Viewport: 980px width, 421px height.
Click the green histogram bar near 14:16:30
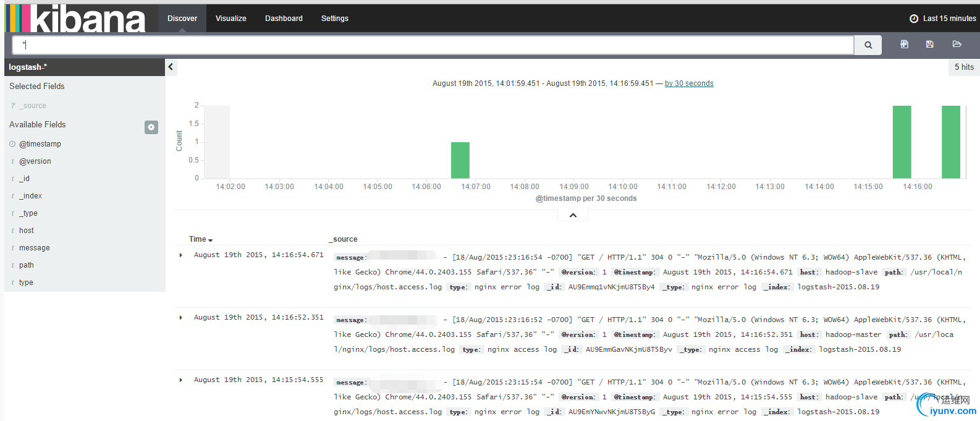[951, 142]
